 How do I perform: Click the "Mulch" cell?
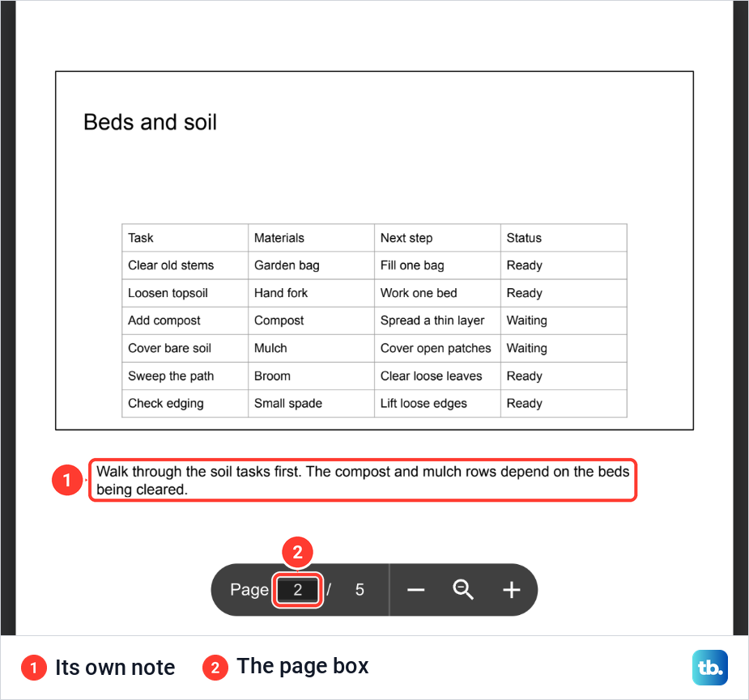[x=311, y=349]
